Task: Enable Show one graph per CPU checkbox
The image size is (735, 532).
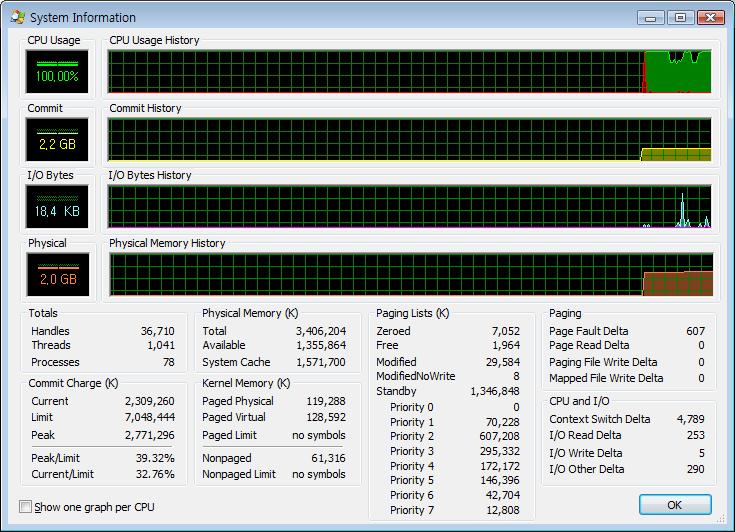Action: point(25,507)
